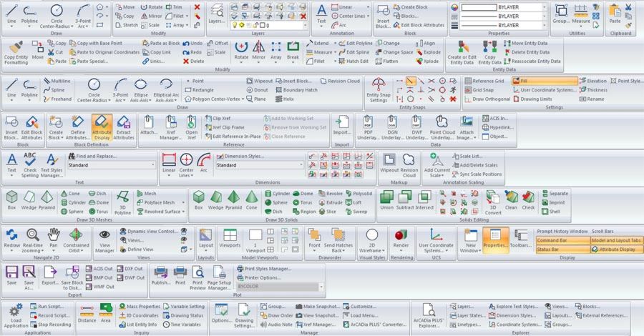644x336 pixels.
Task: Open Print Preview
Action: [x=197, y=277]
